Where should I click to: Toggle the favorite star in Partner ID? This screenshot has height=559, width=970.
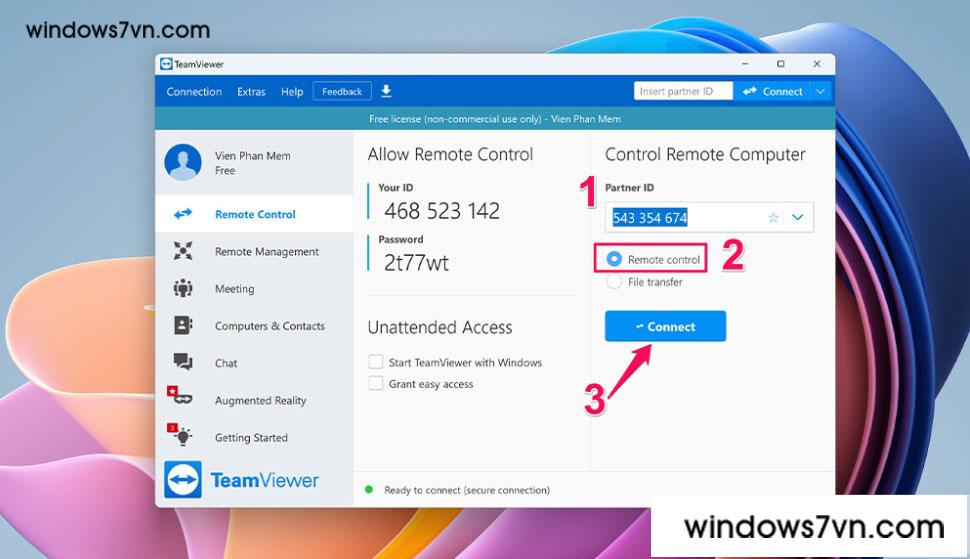(773, 218)
